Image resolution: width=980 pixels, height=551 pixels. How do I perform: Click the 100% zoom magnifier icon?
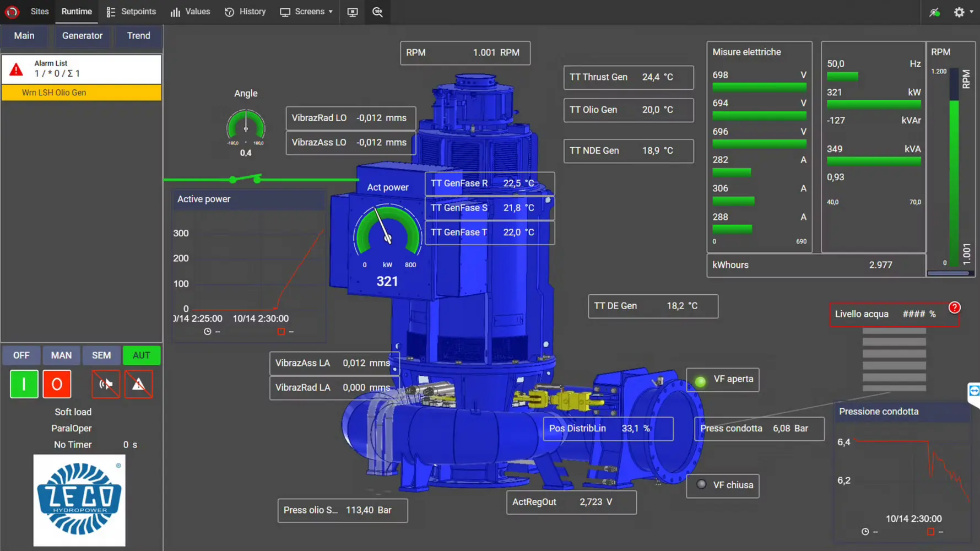point(377,12)
